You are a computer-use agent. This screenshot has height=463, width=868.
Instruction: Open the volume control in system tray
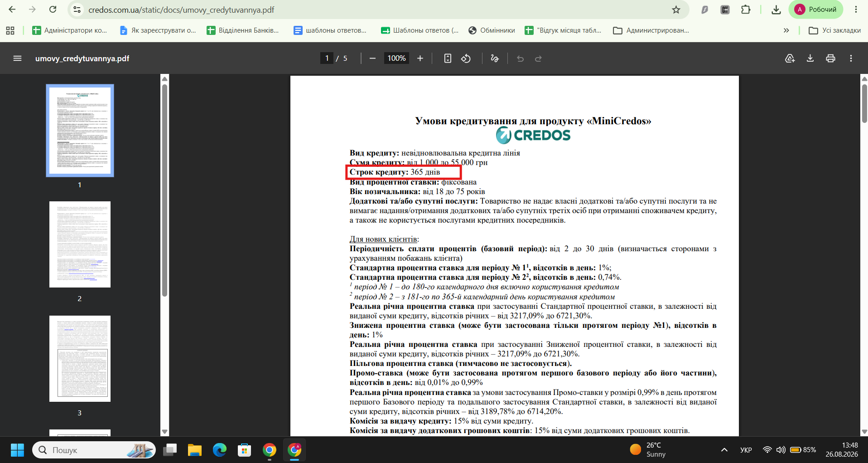[x=781, y=450]
